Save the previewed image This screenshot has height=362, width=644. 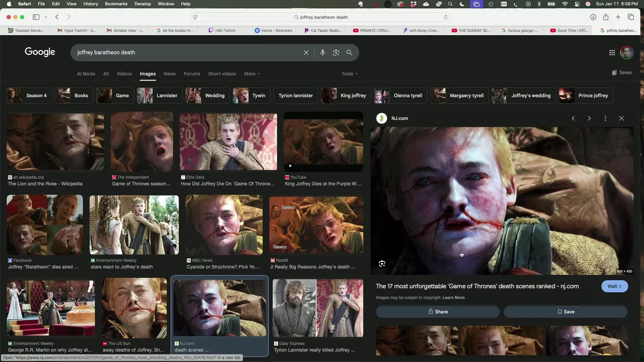tap(566, 312)
